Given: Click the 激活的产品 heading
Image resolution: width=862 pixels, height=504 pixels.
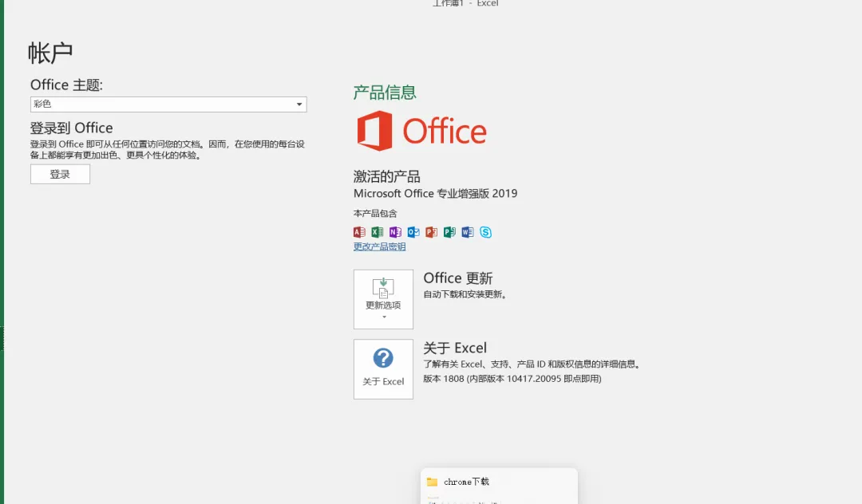Looking at the screenshot, I should [387, 177].
